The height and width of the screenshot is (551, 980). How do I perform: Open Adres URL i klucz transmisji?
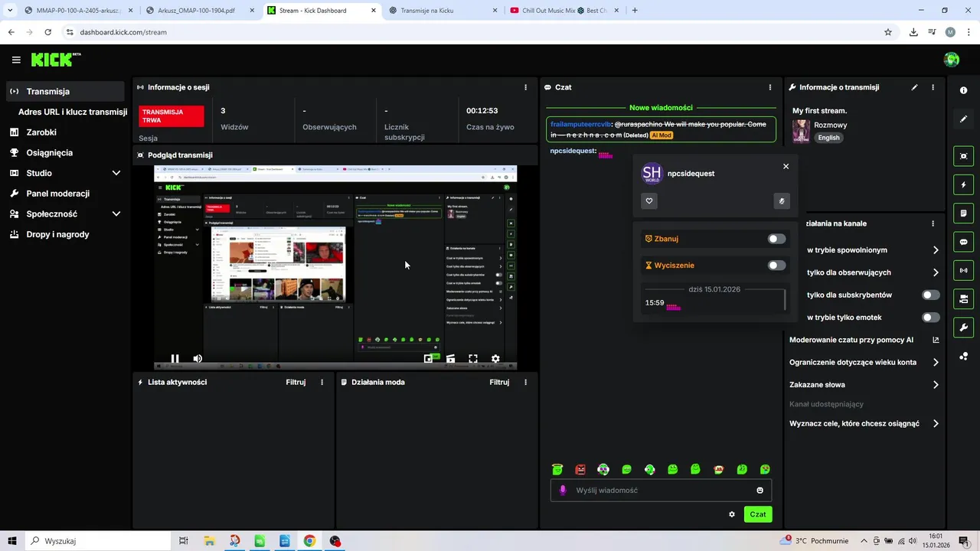tap(73, 112)
